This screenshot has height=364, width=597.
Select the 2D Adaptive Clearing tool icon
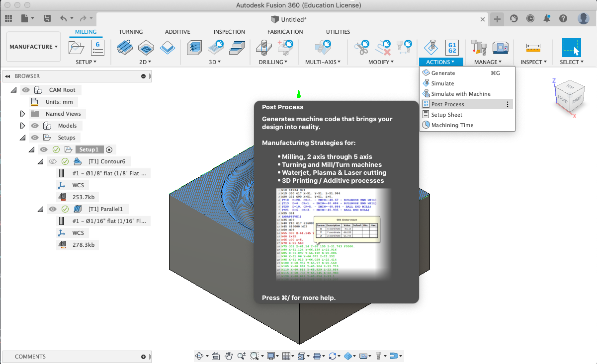coord(125,48)
